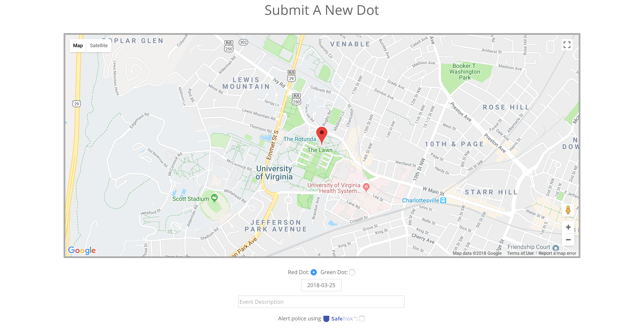Open Report a map error link
The width and height of the screenshot is (644, 328).
(x=557, y=253)
